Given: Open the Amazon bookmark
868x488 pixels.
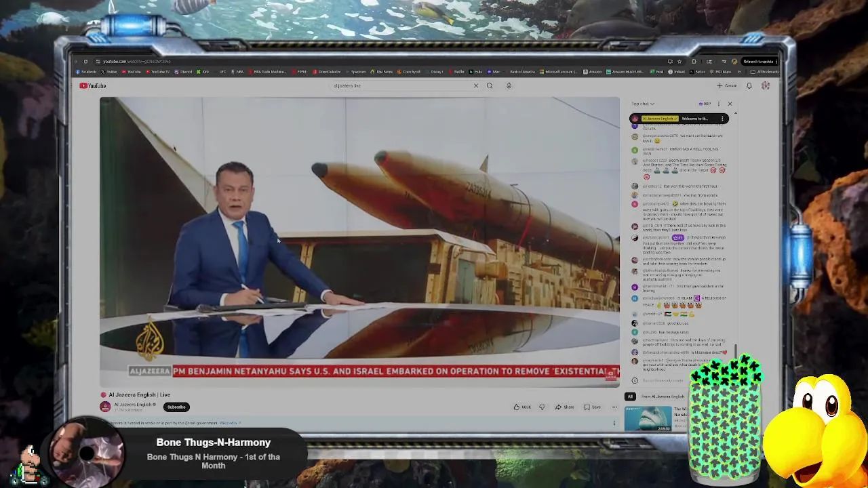Looking at the screenshot, I should pyautogui.click(x=593, y=72).
